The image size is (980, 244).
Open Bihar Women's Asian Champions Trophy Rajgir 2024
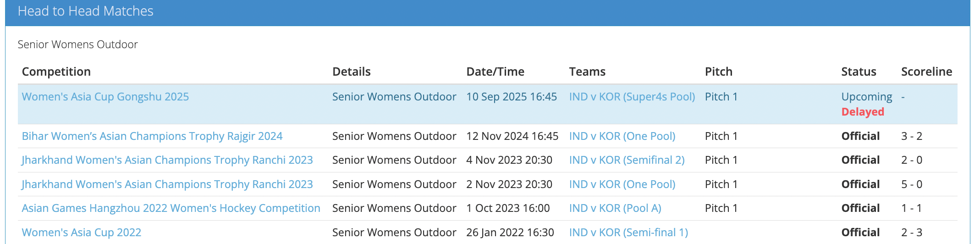[152, 136]
